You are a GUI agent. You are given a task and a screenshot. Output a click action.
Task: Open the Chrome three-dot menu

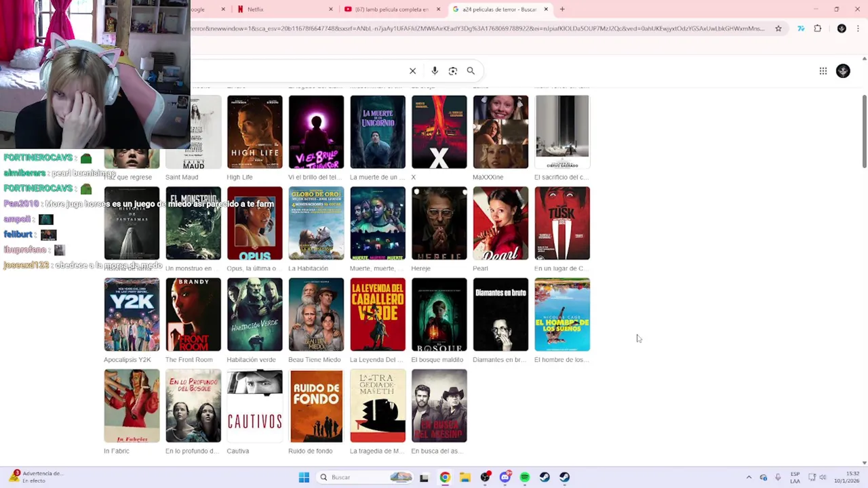[859, 28]
